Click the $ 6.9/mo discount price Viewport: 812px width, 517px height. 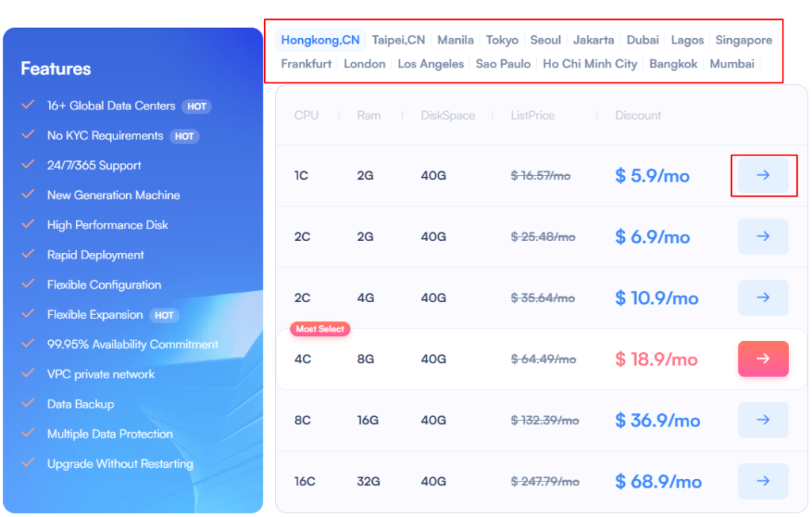click(653, 237)
